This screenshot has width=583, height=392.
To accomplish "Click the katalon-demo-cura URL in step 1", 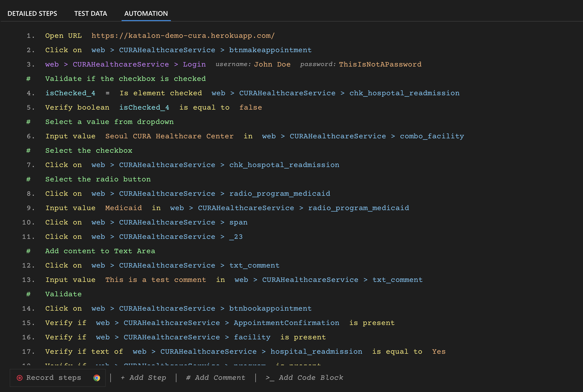I will point(183,36).
